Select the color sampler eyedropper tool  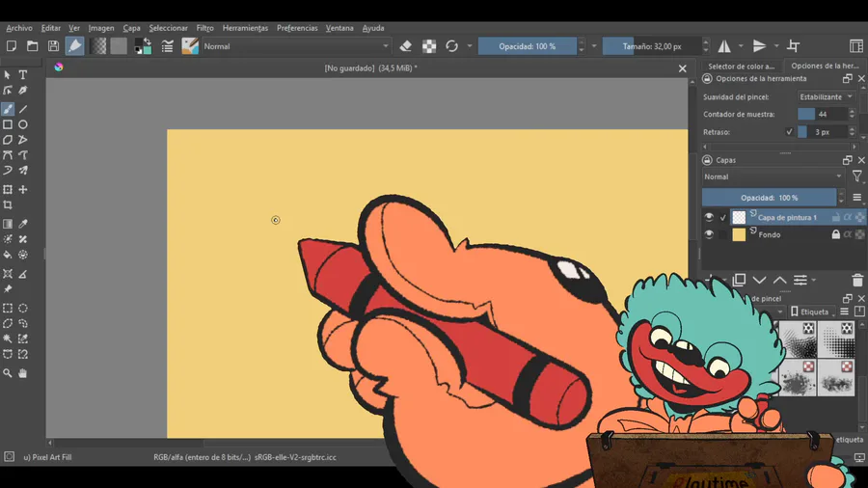[23, 224]
